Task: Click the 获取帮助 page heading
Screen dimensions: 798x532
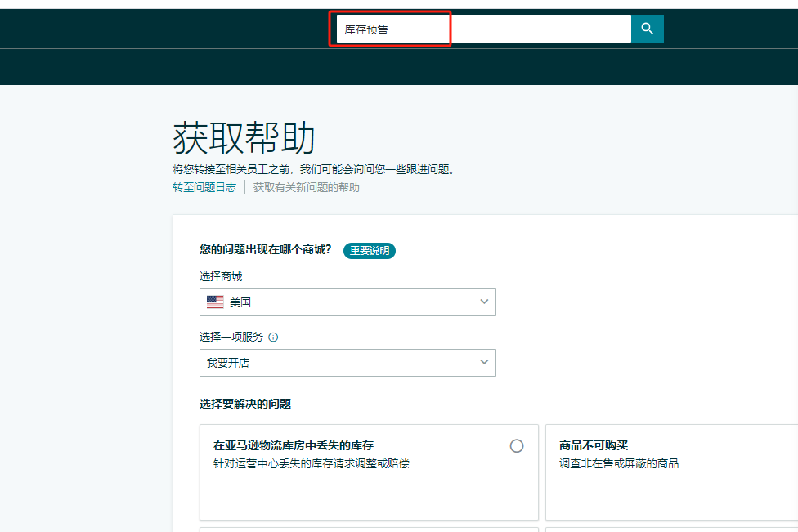Action: click(244, 138)
